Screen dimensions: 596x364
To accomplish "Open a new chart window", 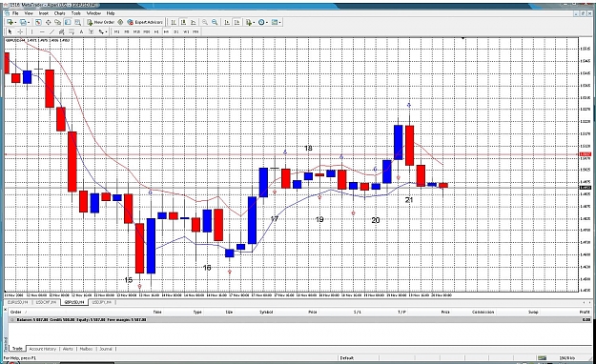I will [x=10, y=22].
